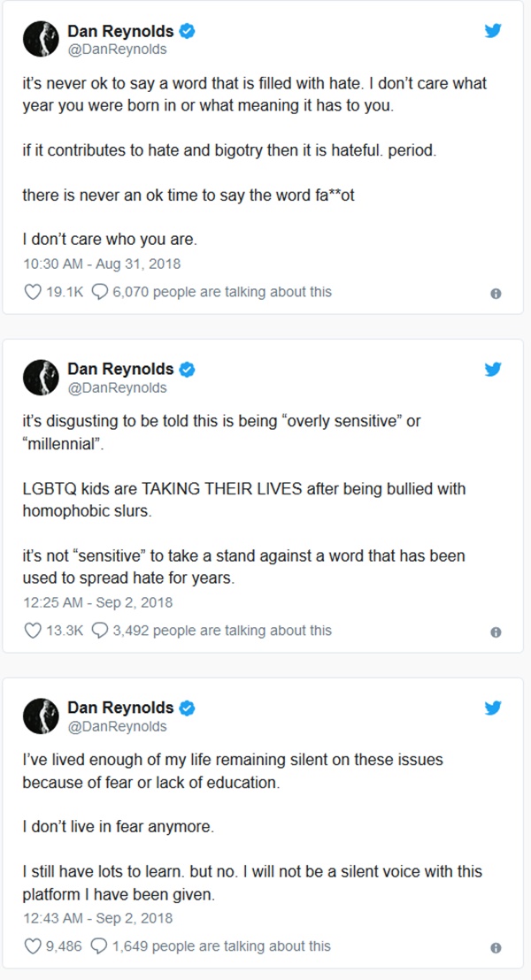Visit @DanReynolds handle in second tweet
The width and height of the screenshot is (531, 980).
click(x=117, y=387)
